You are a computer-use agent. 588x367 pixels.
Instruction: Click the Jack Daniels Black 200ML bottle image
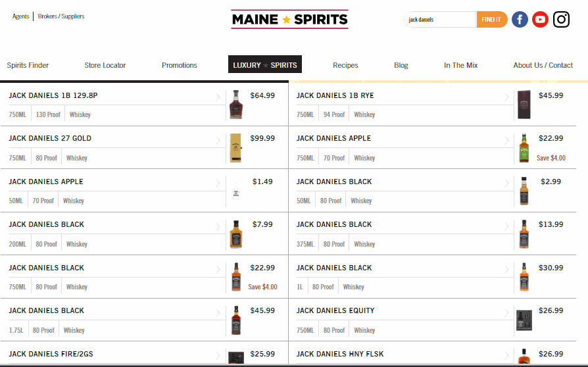click(x=236, y=234)
